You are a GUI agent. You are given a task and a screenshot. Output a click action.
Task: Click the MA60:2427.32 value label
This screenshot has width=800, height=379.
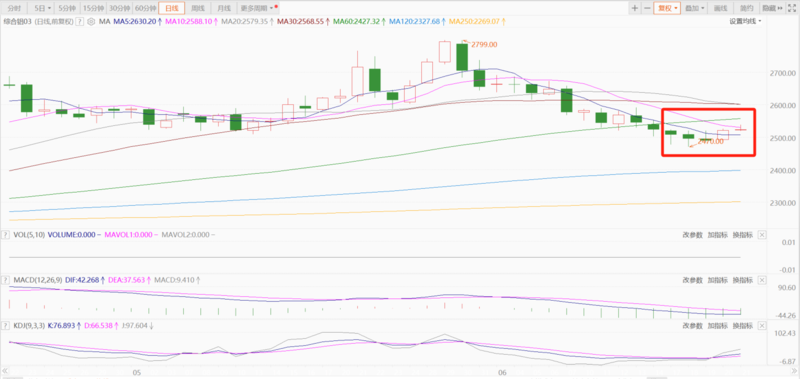(x=357, y=21)
